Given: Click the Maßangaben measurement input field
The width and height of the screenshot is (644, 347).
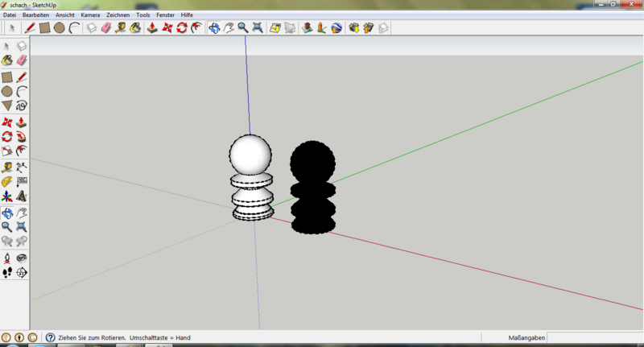Looking at the screenshot, I should tap(594, 338).
